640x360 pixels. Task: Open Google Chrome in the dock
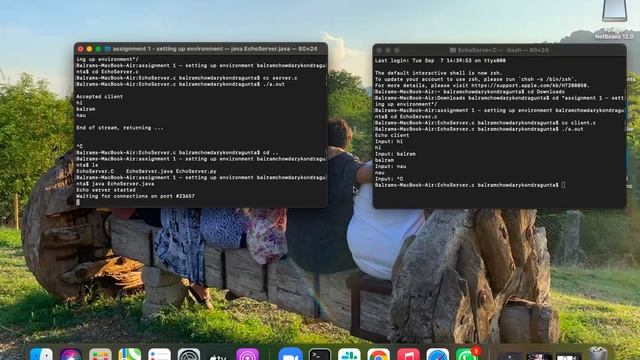click(x=378, y=355)
